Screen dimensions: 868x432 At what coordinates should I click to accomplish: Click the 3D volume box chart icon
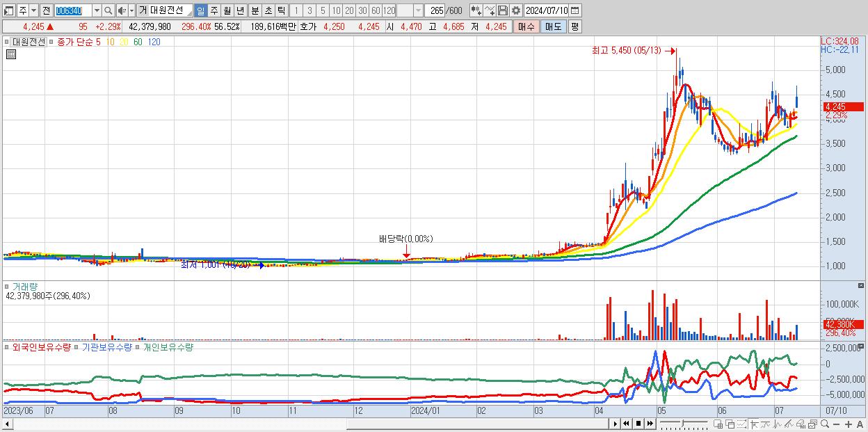[x=801, y=424]
